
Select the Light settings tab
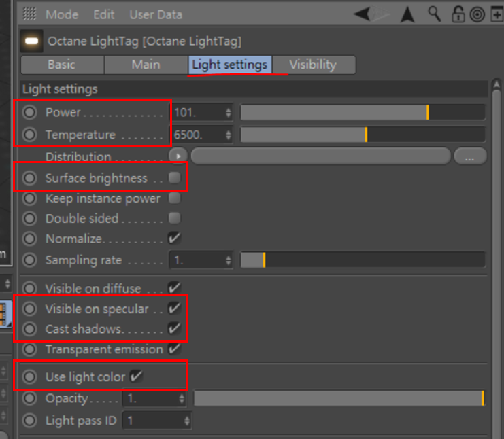[230, 65]
